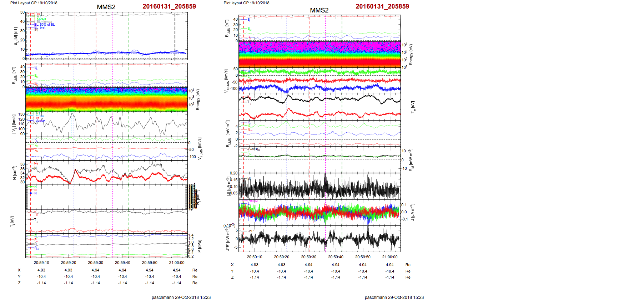Click the Te [eV] axis label on right plot
This screenshot has width=644, height=300.
pos(413,107)
